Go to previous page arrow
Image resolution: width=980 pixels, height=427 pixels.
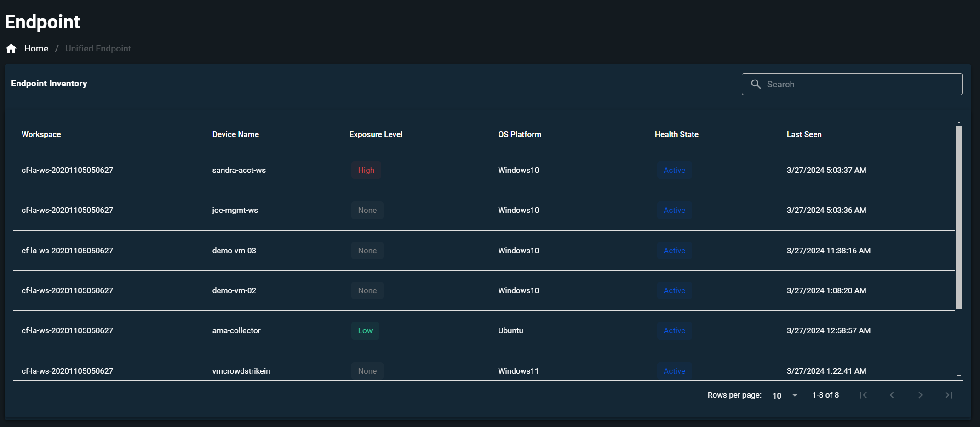coord(892,395)
